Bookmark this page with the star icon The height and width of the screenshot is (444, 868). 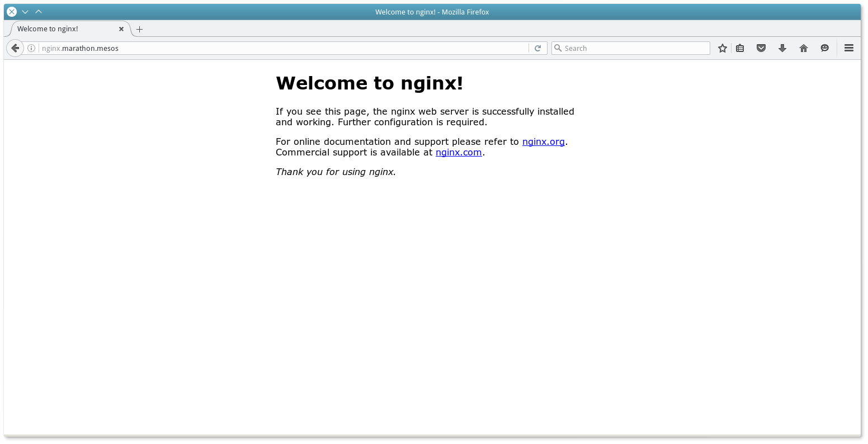pyautogui.click(x=723, y=48)
